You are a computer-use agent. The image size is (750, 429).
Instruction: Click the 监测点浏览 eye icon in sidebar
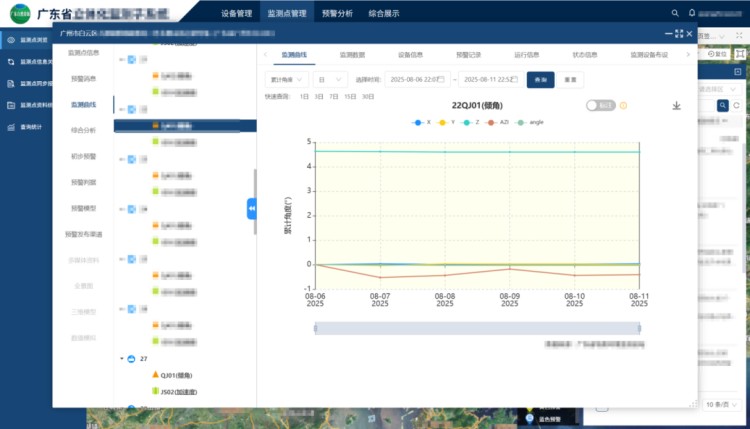[11, 40]
